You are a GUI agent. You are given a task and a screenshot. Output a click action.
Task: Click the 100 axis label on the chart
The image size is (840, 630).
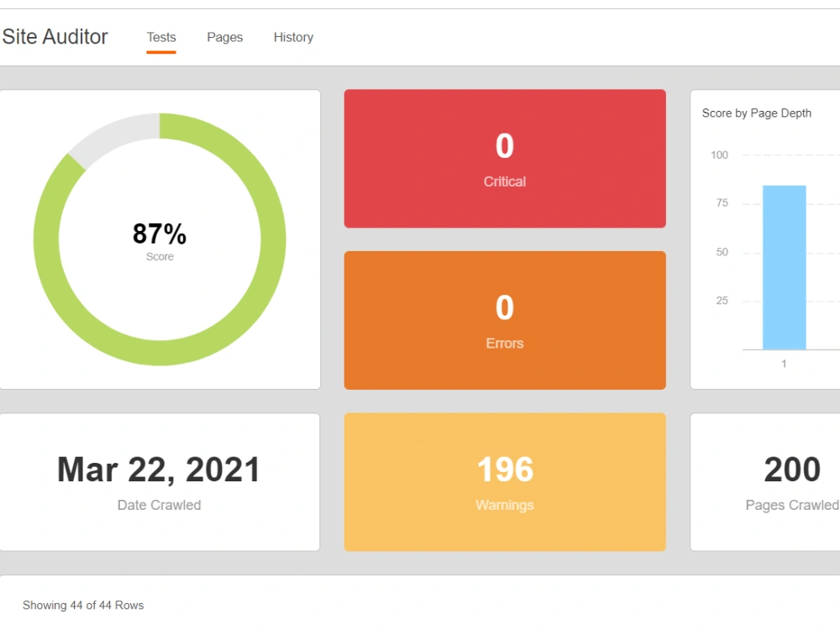(720, 155)
